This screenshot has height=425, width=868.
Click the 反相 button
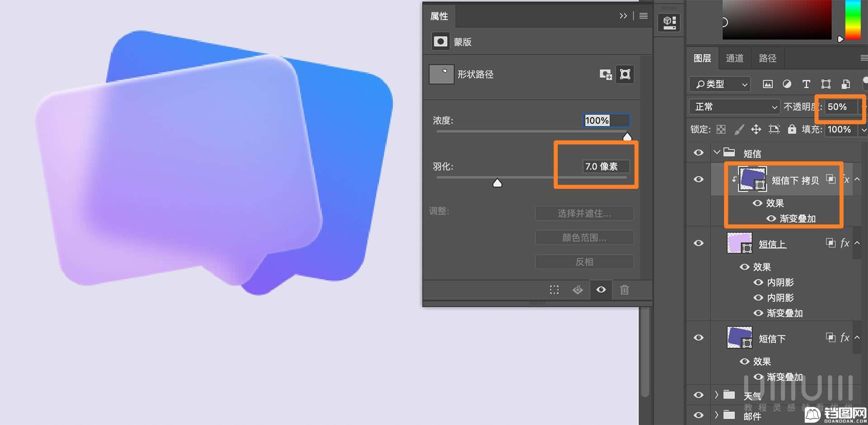click(584, 262)
